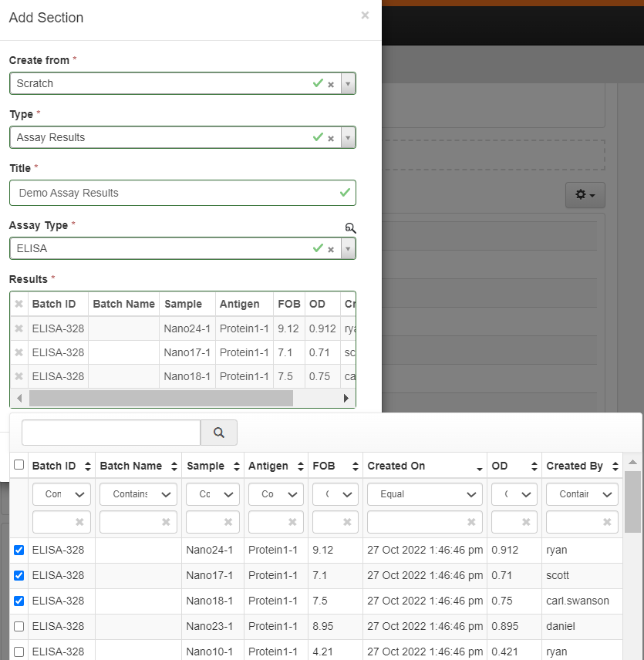Clear the Scratch selection with x icon
This screenshot has width=644, height=660.
331,84
